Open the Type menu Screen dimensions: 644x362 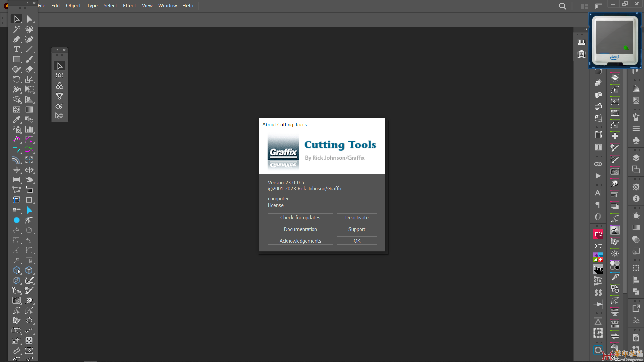92,6
